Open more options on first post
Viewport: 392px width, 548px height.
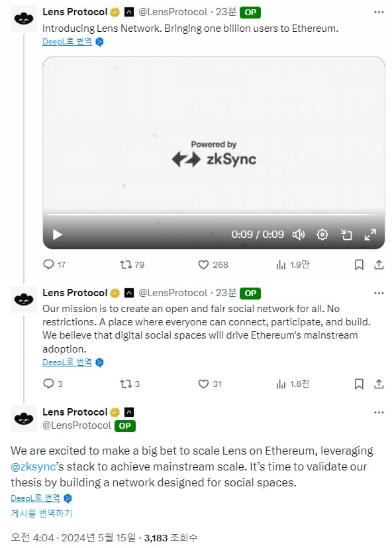[379, 12]
